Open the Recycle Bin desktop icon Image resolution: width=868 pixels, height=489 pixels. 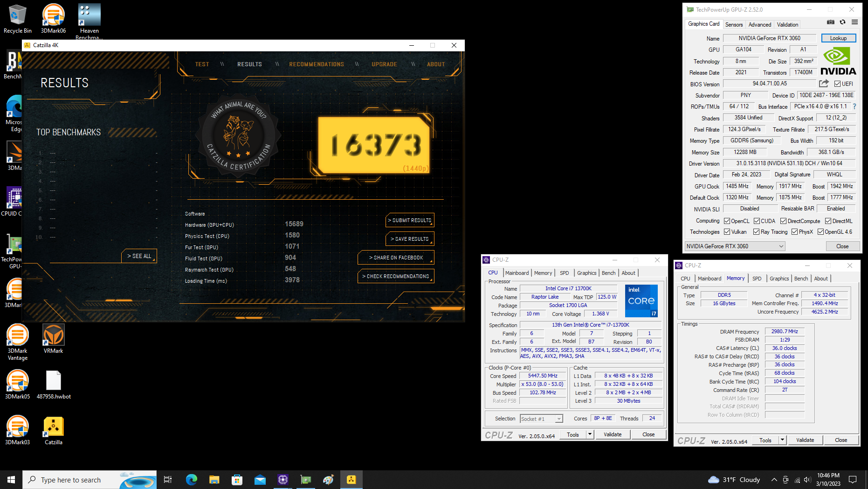coord(17,19)
